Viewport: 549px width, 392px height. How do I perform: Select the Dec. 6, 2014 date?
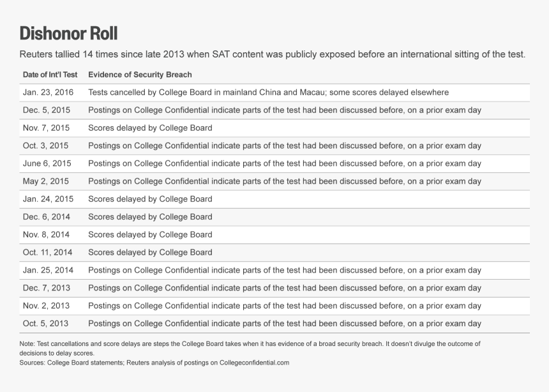point(47,217)
